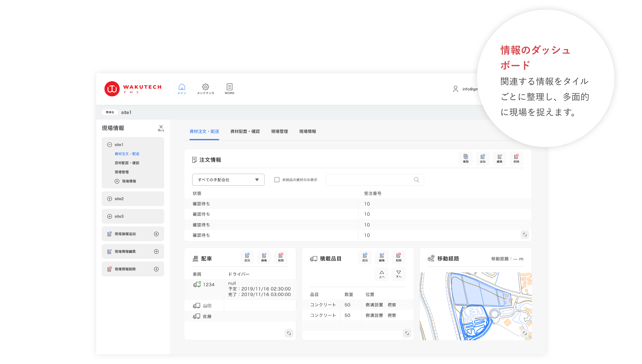The image size is (642, 364).
Task: Move item up with 上へ arrow
Action: [x=382, y=274]
